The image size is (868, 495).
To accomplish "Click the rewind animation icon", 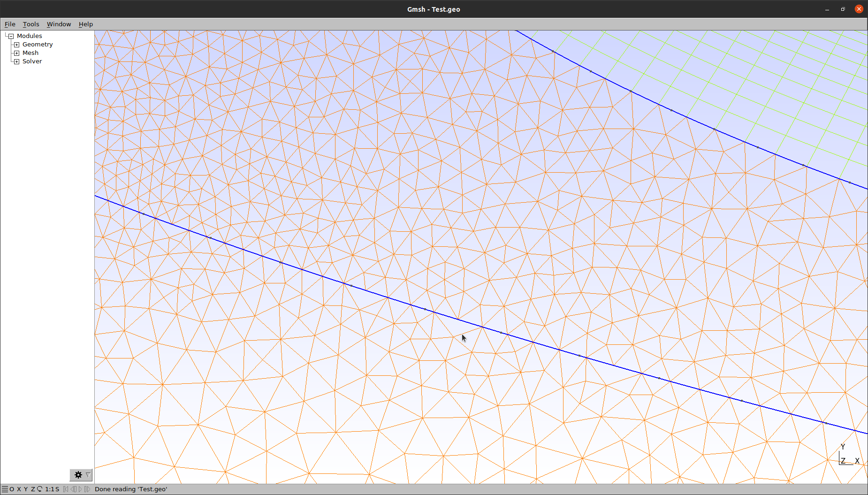I will (x=66, y=489).
